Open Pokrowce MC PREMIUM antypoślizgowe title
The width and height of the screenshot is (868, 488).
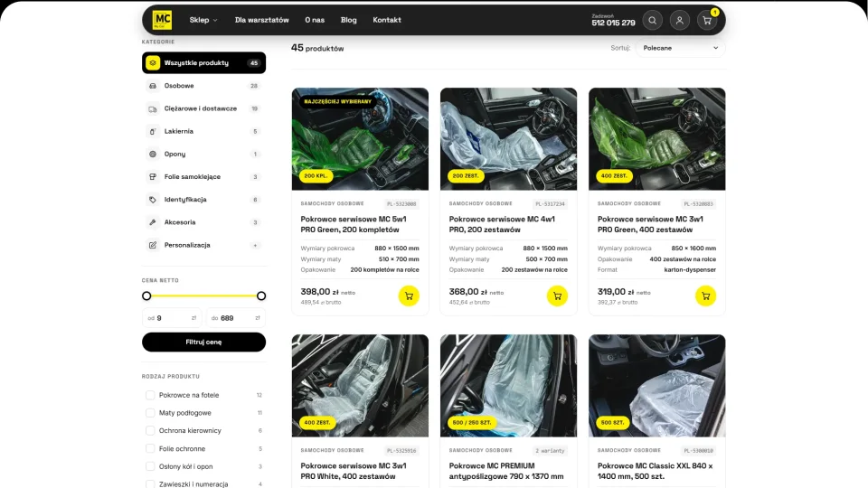pyautogui.click(x=506, y=472)
